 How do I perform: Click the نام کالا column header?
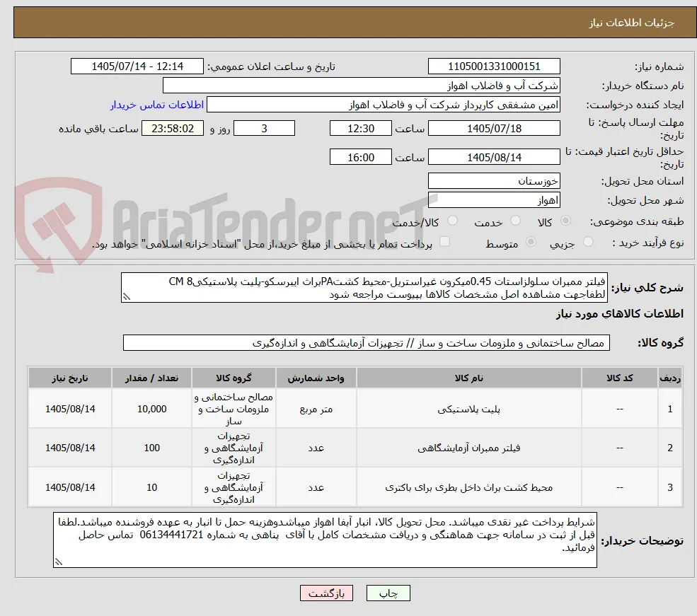coord(469,378)
